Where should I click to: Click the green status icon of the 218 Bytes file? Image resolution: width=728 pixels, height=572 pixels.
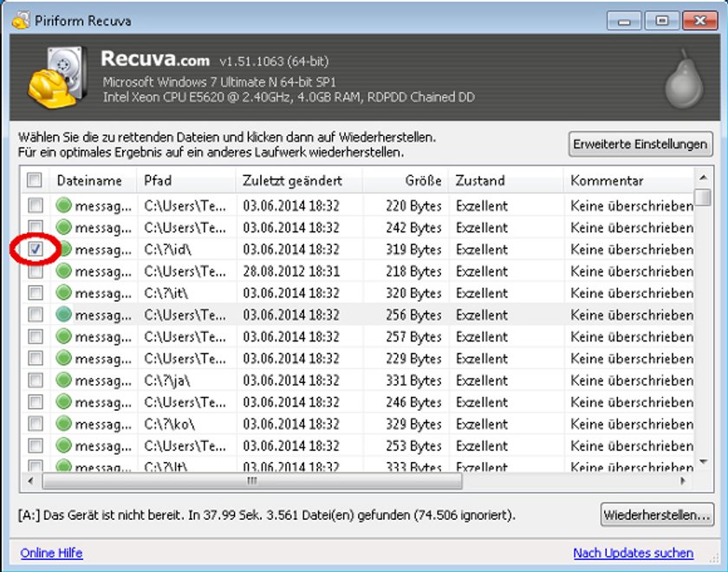pyautogui.click(x=63, y=270)
